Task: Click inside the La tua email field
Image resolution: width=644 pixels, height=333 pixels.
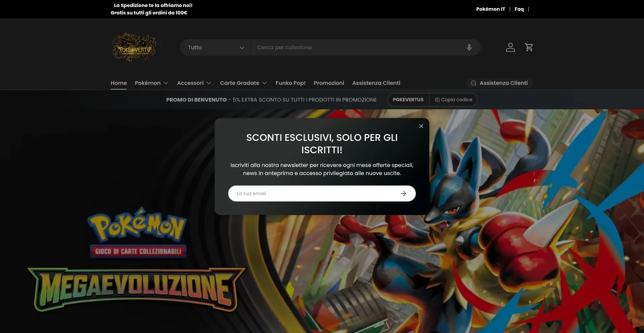Action: click(302, 193)
